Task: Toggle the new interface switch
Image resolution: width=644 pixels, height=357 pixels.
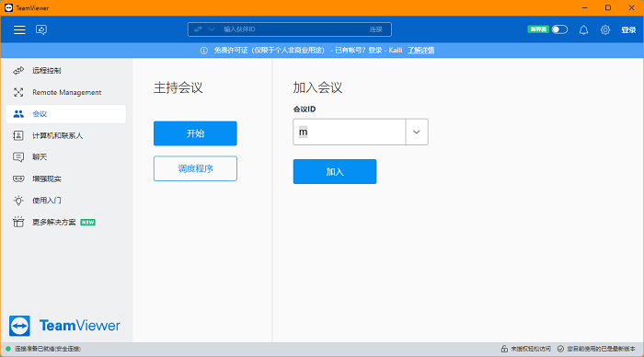Action: tap(559, 29)
